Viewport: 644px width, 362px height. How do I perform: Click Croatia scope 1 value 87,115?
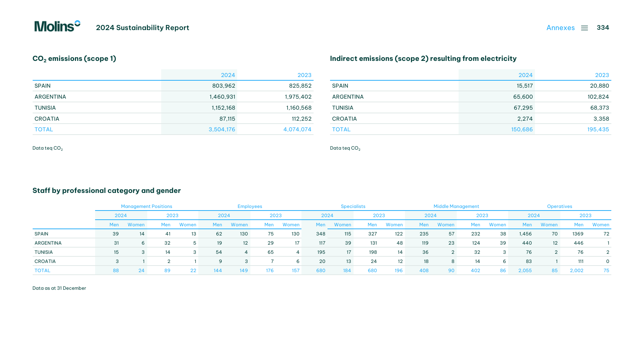click(227, 119)
